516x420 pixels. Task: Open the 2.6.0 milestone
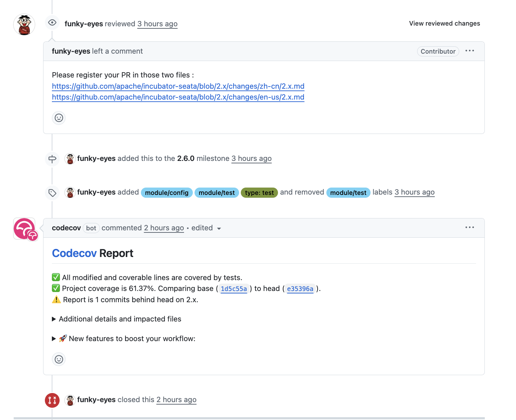pos(186,158)
